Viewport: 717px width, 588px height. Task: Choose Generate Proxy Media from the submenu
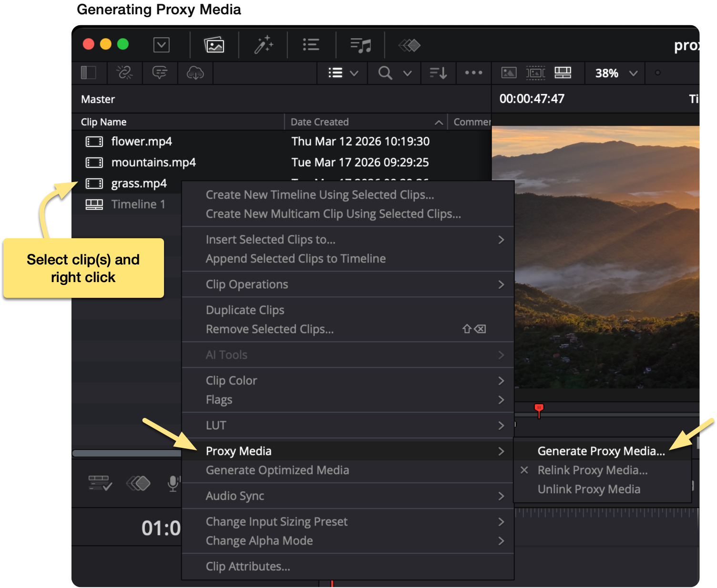(x=601, y=451)
